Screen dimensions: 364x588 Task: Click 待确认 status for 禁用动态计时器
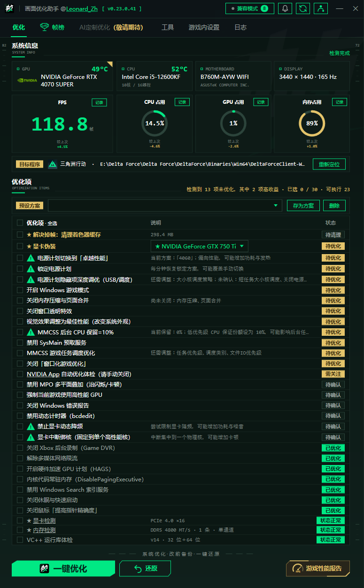[333, 416]
